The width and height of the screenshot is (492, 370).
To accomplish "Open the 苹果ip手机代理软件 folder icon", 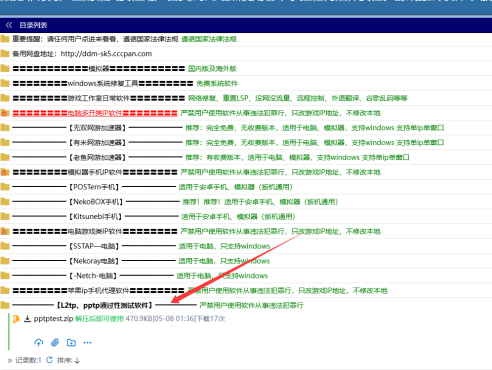I will pyautogui.click(x=5, y=290).
